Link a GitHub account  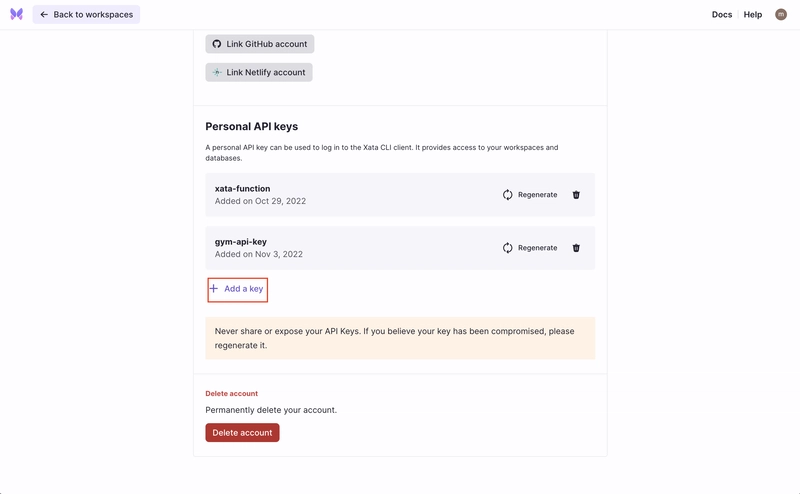tap(260, 44)
